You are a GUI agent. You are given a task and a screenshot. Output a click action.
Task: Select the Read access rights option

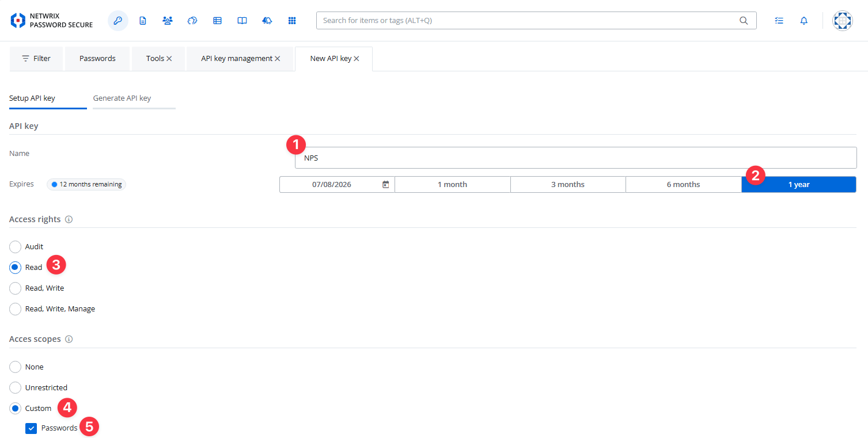pyautogui.click(x=15, y=267)
